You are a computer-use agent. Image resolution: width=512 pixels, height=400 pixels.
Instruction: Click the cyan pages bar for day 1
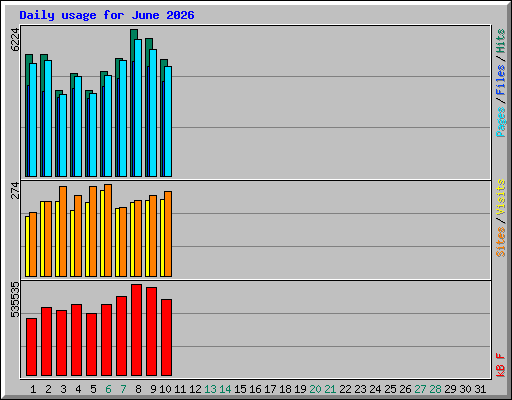[33, 120]
